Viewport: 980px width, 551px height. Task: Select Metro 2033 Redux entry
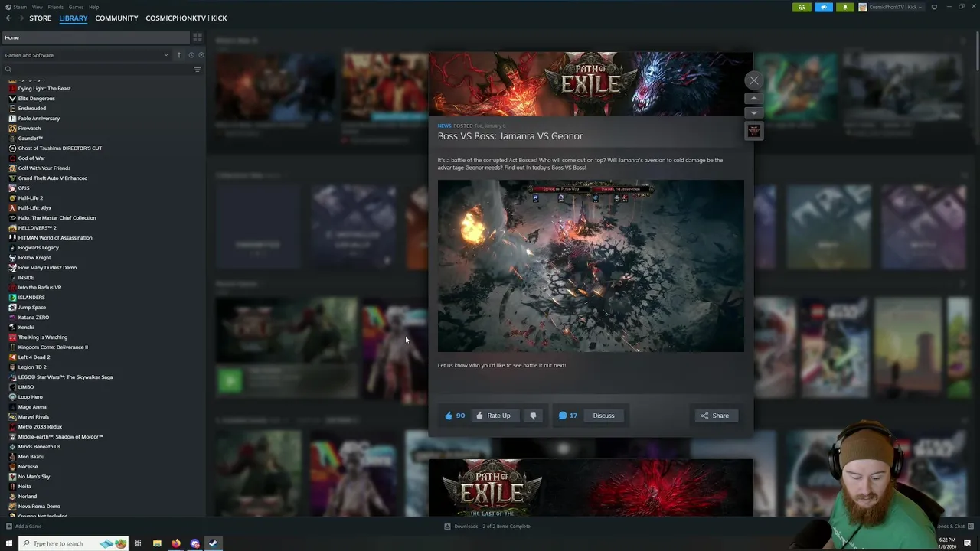coord(40,427)
